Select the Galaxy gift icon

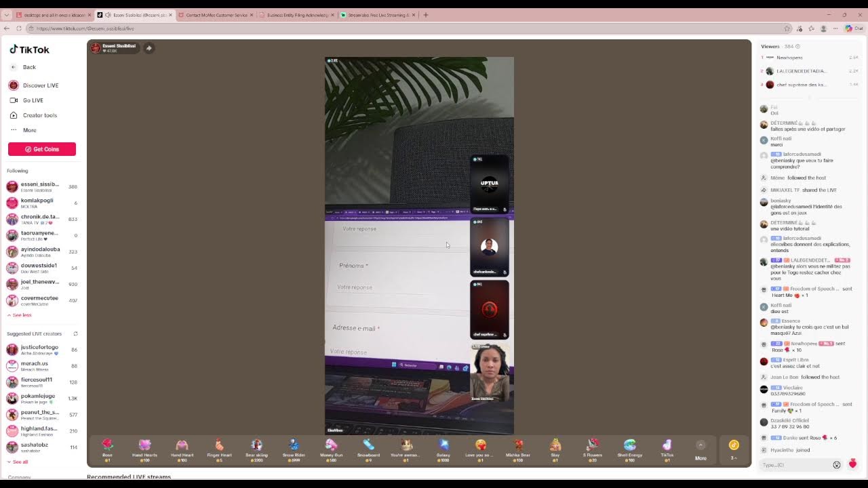[x=443, y=446]
